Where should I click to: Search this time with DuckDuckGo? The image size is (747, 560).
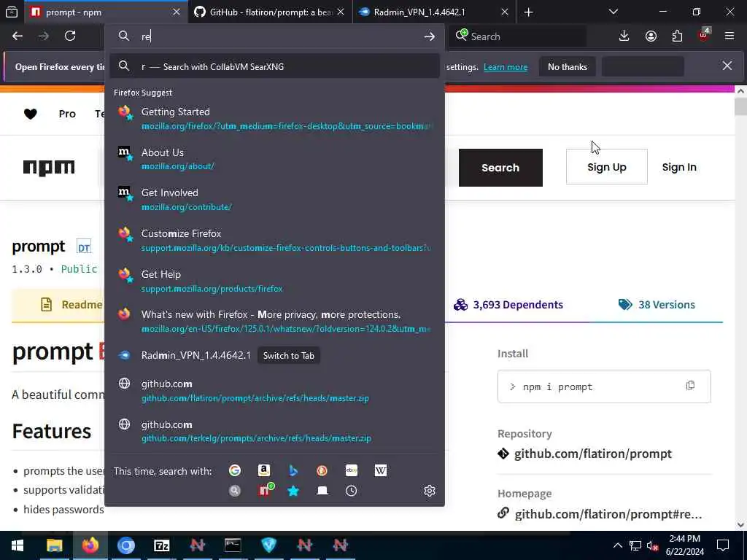click(x=322, y=470)
